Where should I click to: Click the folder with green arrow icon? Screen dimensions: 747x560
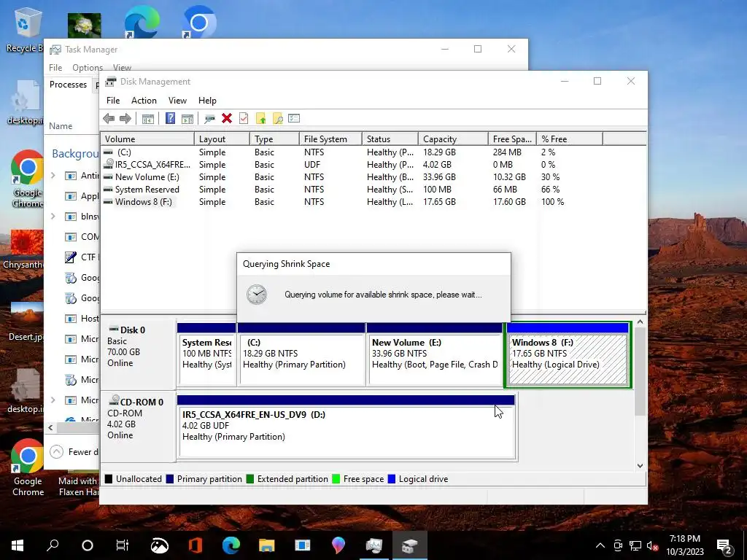tap(260, 119)
